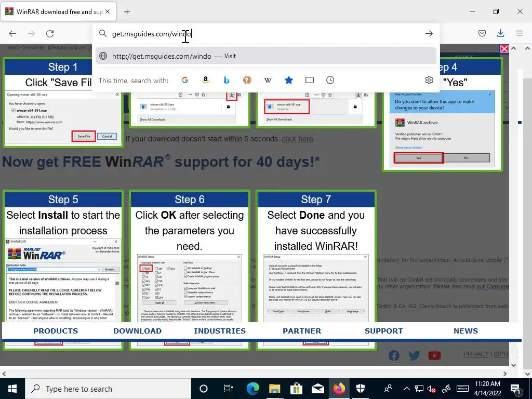This screenshot has height=399, width=532.
Task: Click the Step 5 install screenshot thumbnail
Action: pos(63,280)
